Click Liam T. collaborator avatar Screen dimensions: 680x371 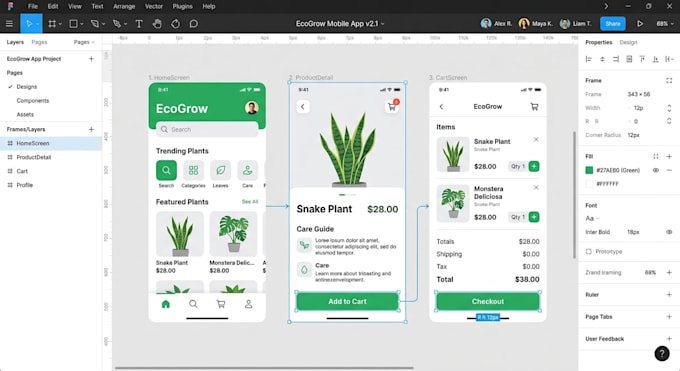click(x=565, y=23)
